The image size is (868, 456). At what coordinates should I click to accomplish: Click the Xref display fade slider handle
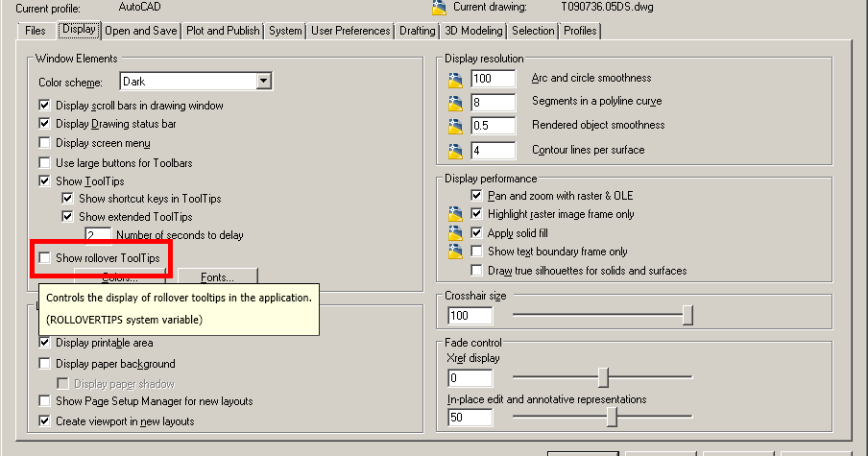click(603, 377)
